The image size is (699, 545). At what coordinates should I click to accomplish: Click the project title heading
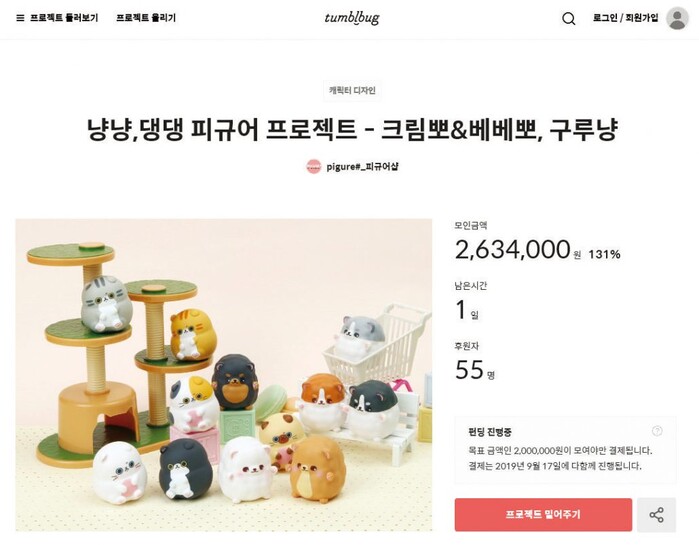(x=352, y=129)
